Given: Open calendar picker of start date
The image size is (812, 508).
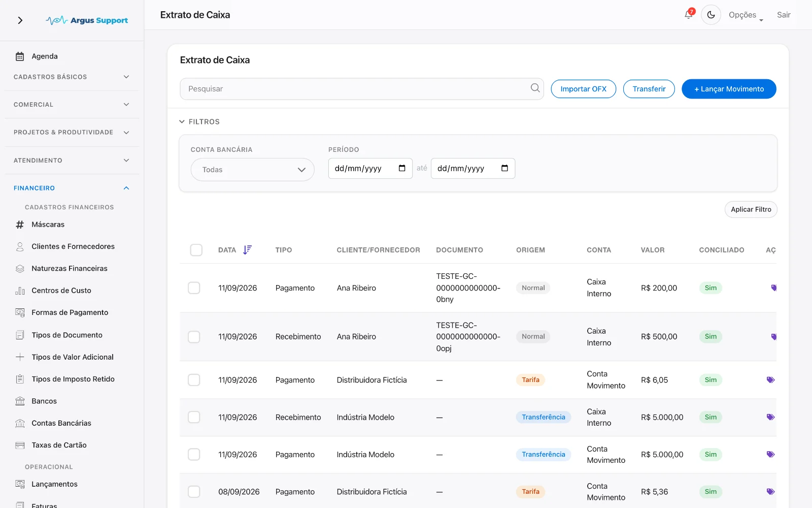Looking at the screenshot, I should tap(402, 168).
